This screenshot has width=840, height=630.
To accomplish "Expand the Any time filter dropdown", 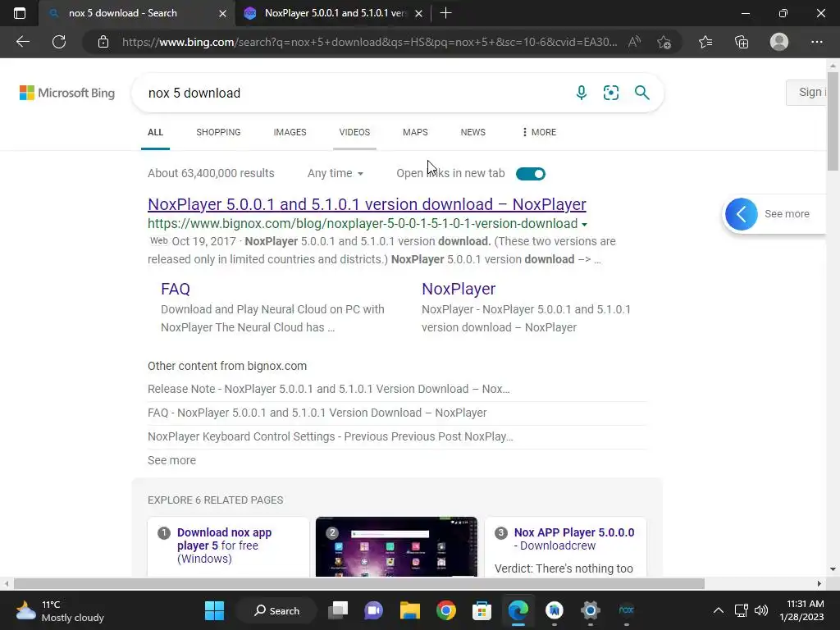I will click(336, 173).
